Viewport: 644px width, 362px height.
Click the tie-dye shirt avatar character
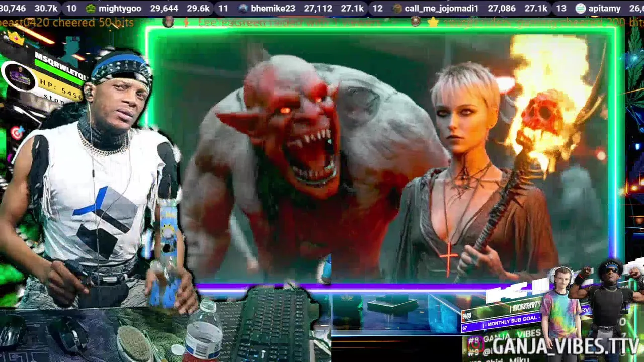561,307
